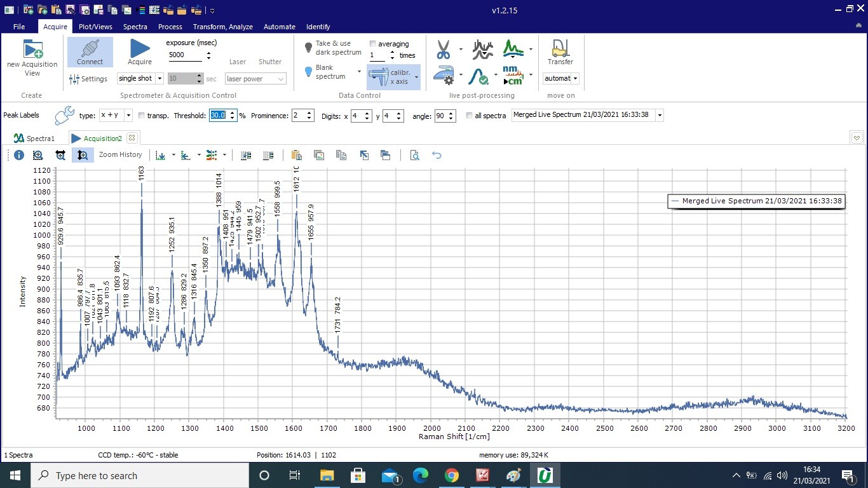Switch to the Process ribbon tab
Image resolution: width=868 pixels, height=488 pixels.
[x=170, y=27]
